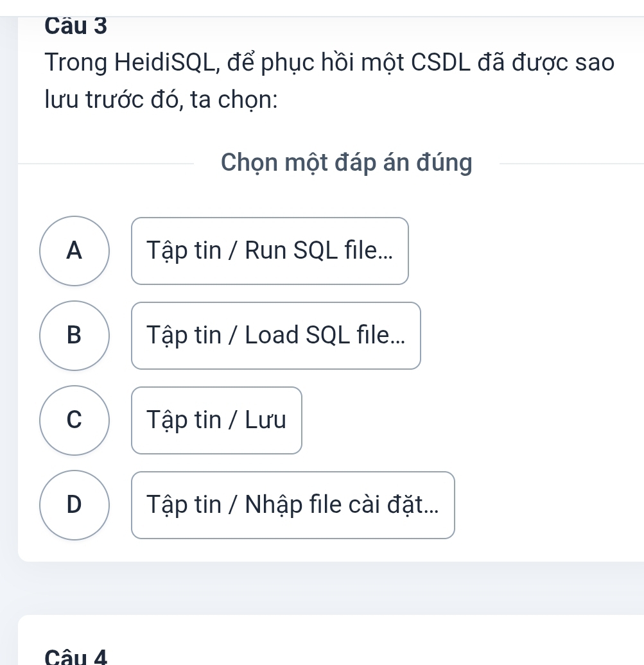This screenshot has width=644, height=665.
Task: Pick "Tập tin / Nhập file cài đặt..." answer
Action: (x=293, y=505)
